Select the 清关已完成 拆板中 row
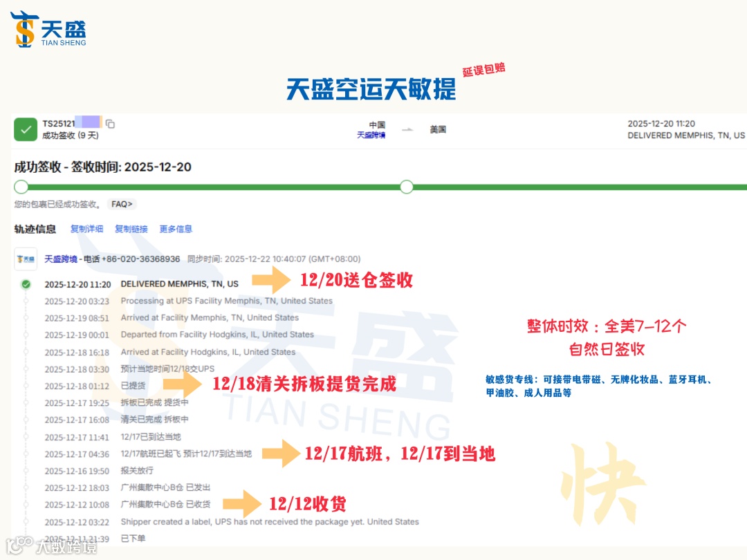Screen dimensions: 747x560 point(117,420)
